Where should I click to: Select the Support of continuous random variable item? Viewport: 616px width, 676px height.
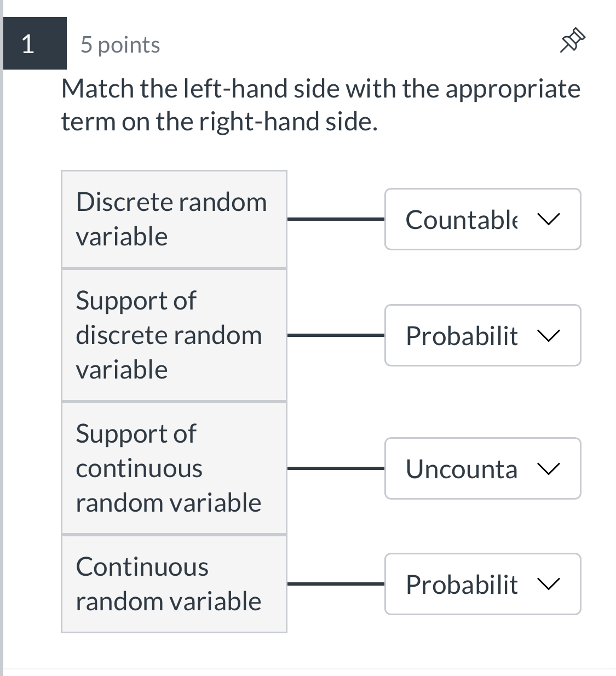click(x=174, y=468)
